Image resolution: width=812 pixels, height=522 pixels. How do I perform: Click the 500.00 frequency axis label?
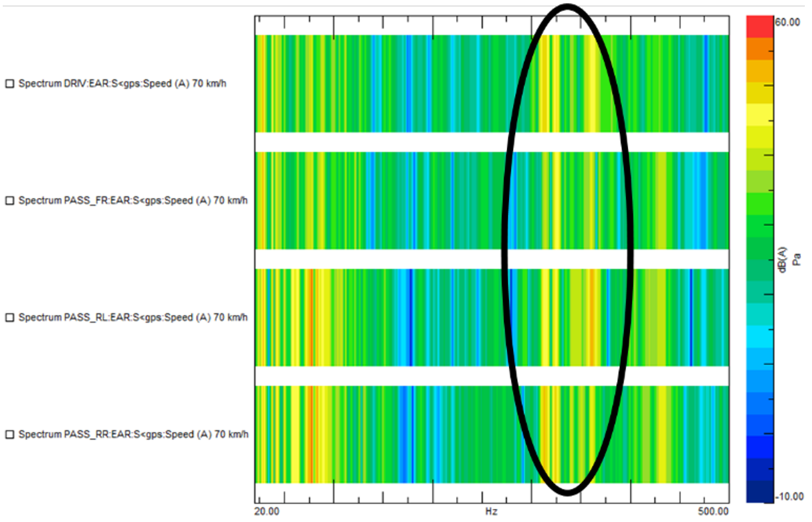(712, 511)
